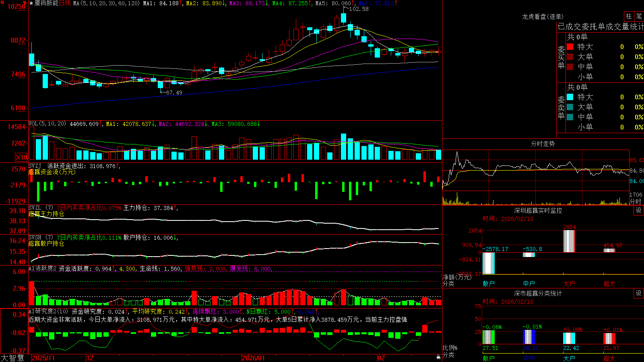
Task: Click the 深市超赢分类统计 title
Action: coord(538,293)
